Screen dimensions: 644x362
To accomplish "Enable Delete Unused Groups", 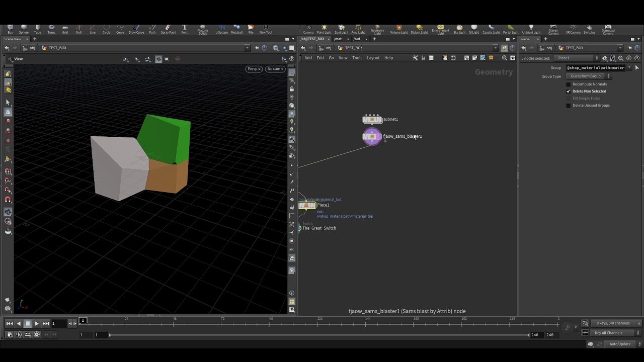I will 568,105.
